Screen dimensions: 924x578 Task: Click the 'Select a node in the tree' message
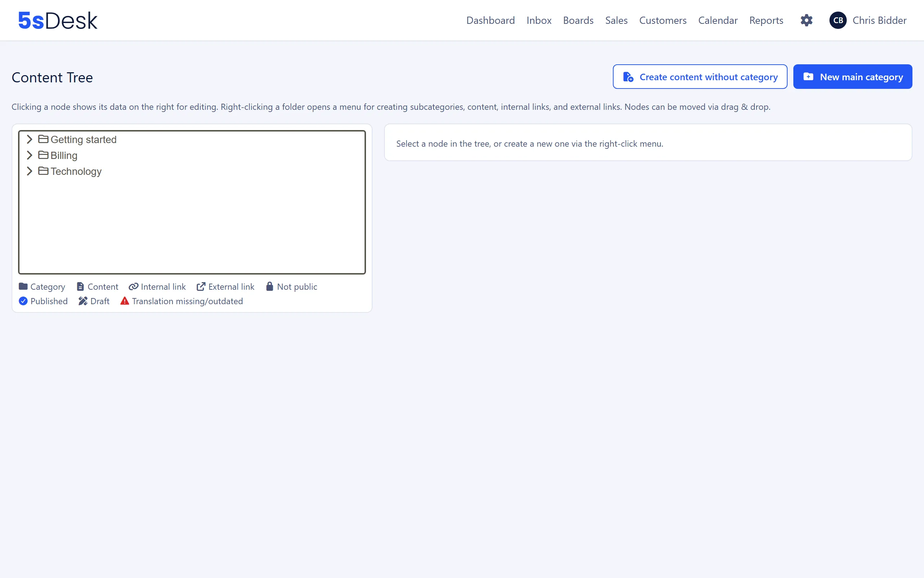point(529,144)
